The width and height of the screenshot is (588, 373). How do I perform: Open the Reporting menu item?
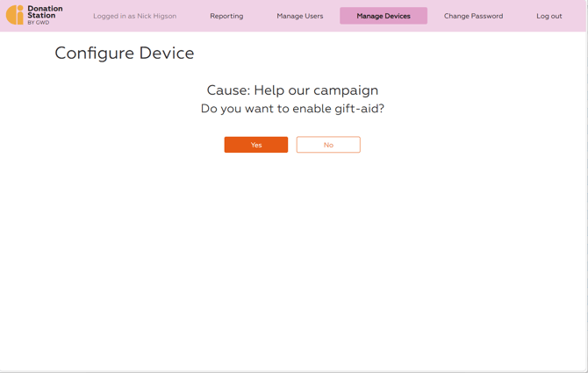226,16
